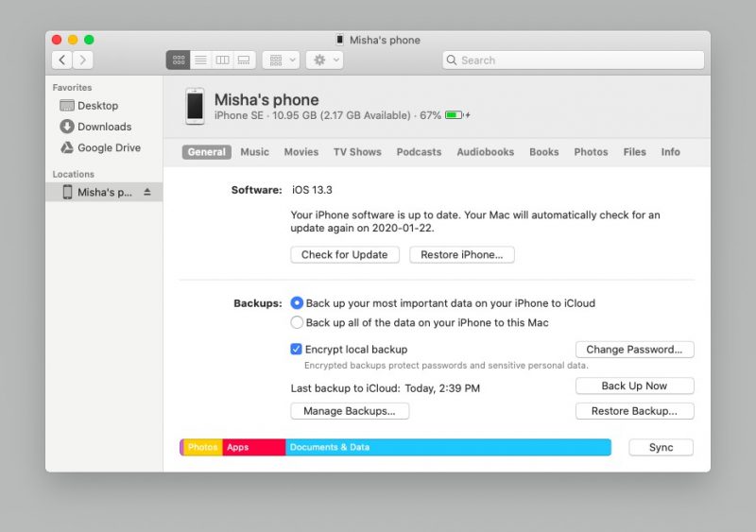Select back up to iCloud option
Viewport: 756px width, 532px height.
pyautogui.click(x=297, y=303)
